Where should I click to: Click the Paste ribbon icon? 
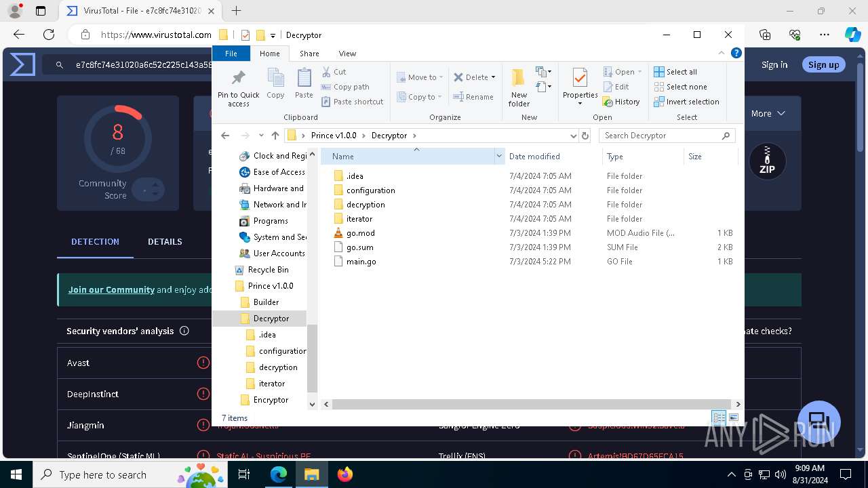(304, 84)
